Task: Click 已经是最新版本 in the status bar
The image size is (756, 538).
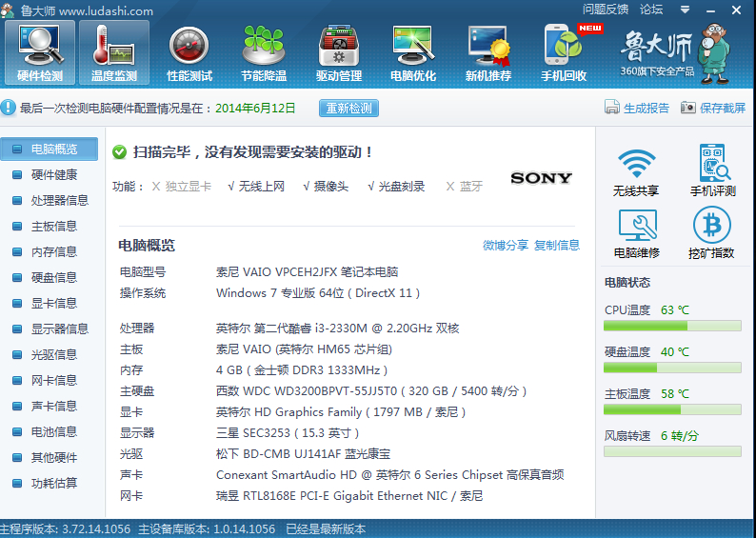Action: (x=326, y=529)
